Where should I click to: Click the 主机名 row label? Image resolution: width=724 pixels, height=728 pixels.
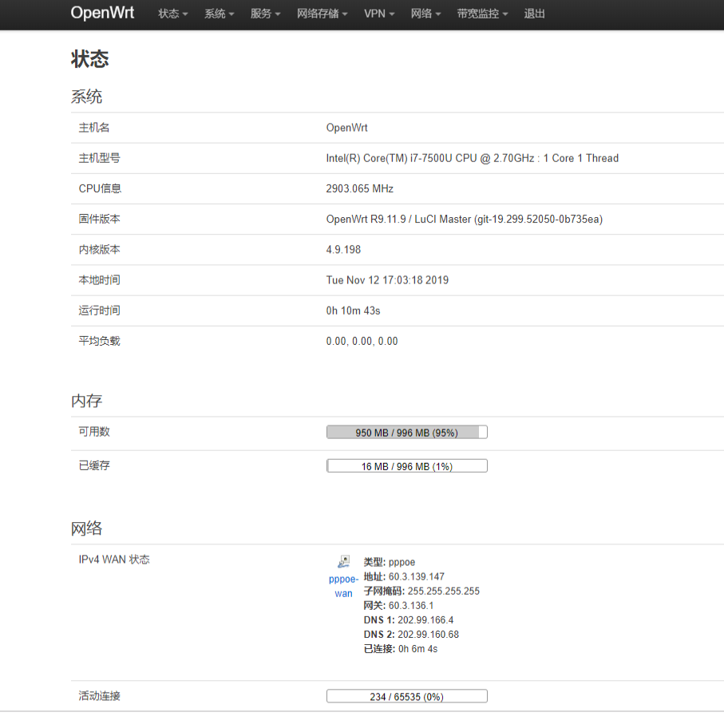(x=94, y=128)
